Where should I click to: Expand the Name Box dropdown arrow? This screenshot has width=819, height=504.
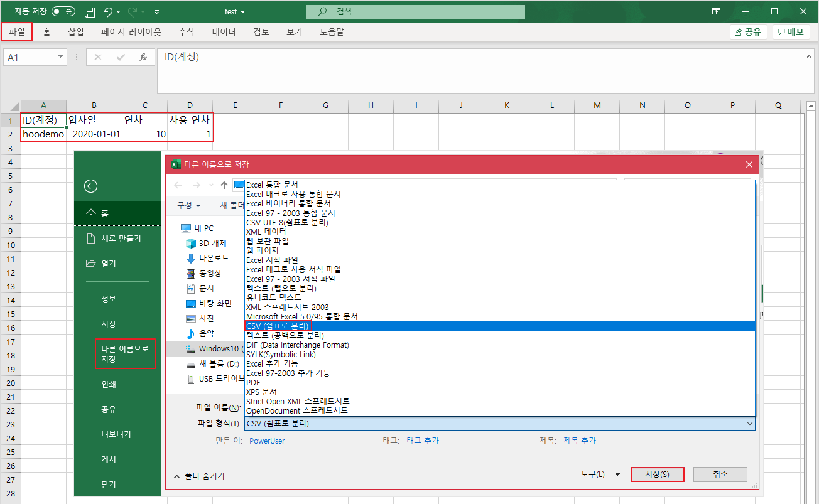pyautogui.click(x=61, y=57)
